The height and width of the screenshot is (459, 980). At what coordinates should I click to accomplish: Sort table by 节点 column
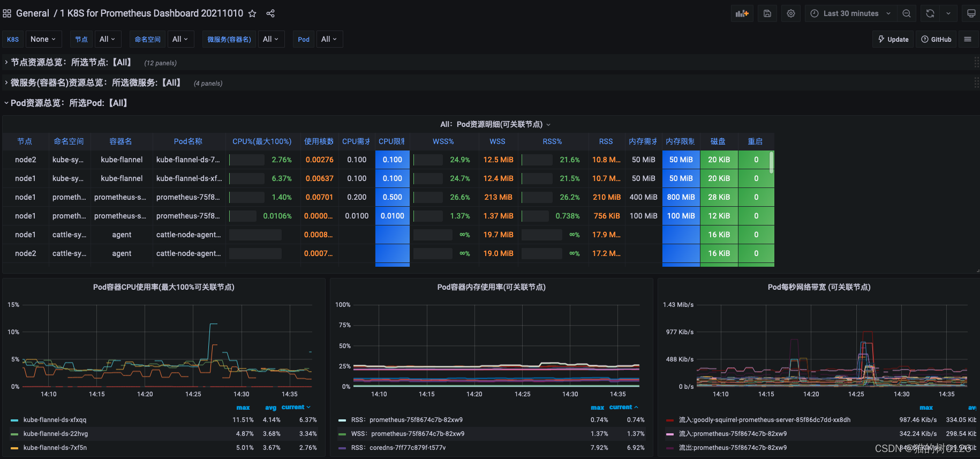tap(25, 141)
